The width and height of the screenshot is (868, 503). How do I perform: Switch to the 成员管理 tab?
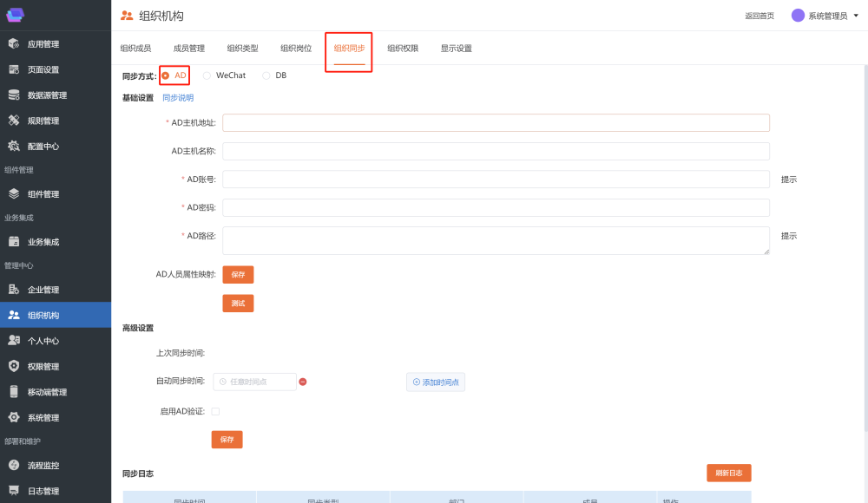189,49
